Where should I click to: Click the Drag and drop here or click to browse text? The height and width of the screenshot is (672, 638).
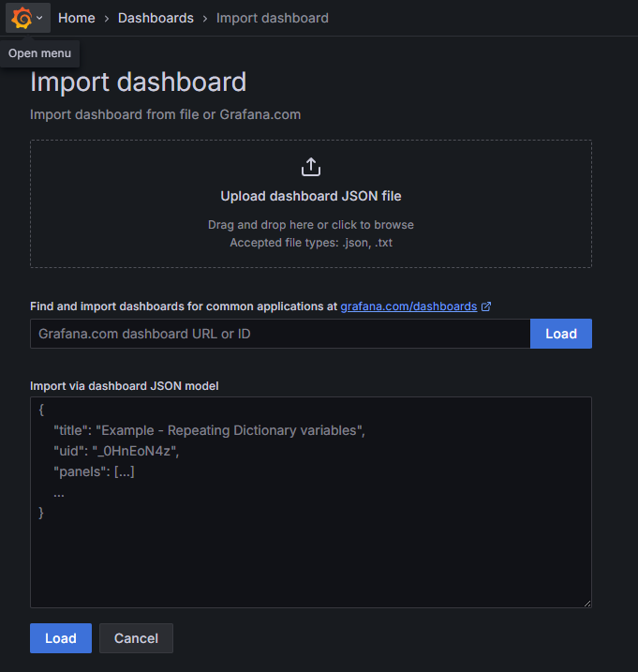pyautogui.click(x=311, y=225)
